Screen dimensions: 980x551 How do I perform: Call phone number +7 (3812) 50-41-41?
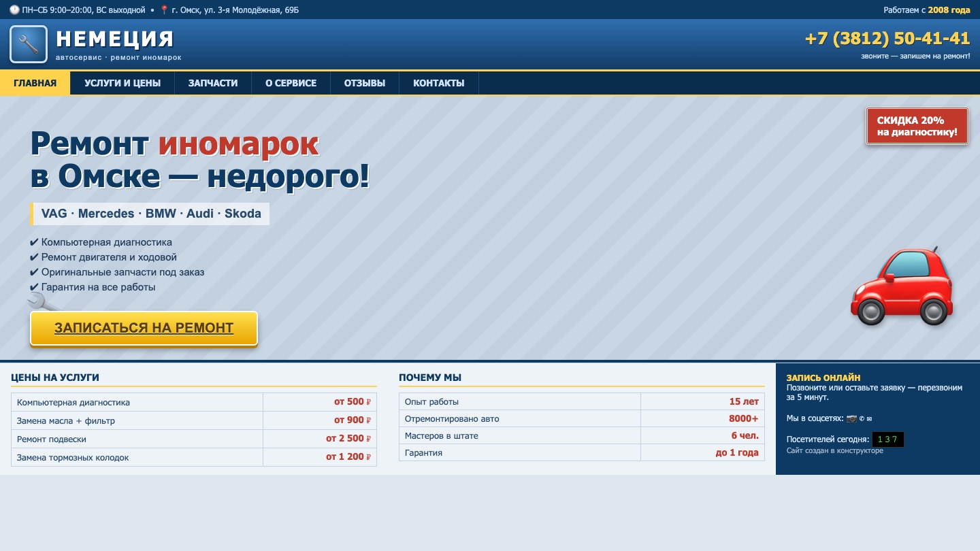click(x=887, y=38)
